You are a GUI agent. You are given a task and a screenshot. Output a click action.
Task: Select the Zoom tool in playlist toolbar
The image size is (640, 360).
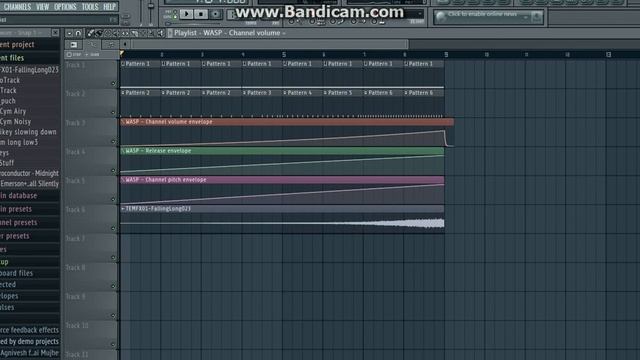(151, 33)
